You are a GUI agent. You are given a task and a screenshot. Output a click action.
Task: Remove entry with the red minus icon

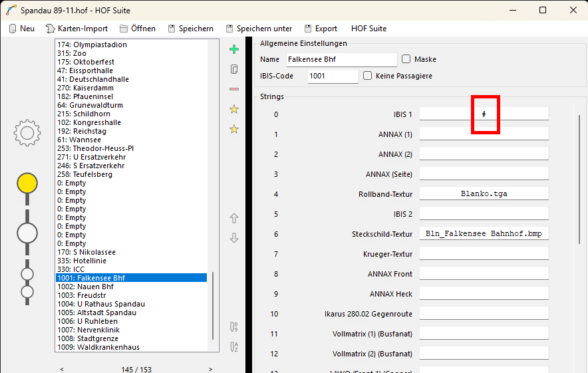[x=233, y=89]
